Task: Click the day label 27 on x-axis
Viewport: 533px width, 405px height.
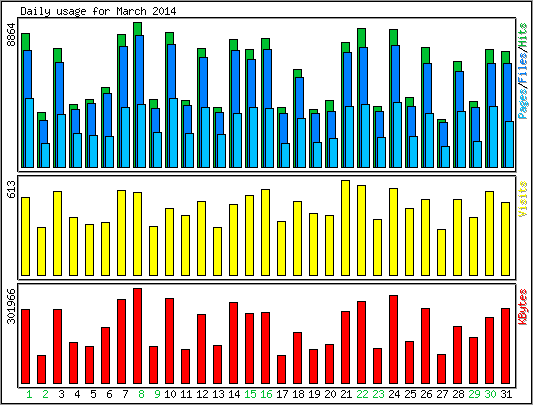Action: click(x=442, y=394)
